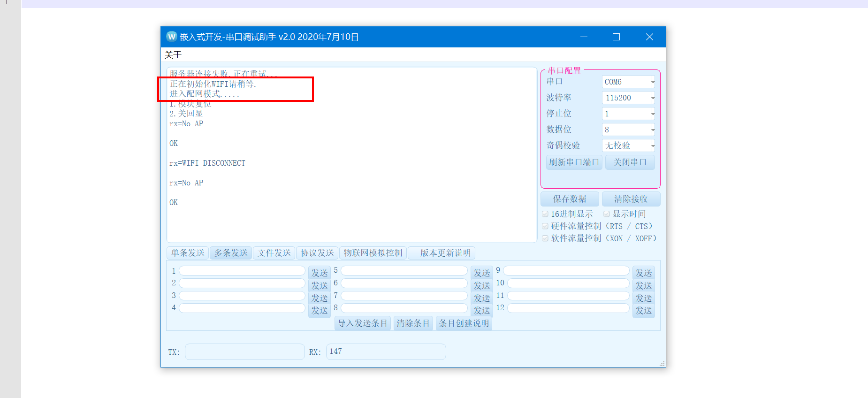Click 发送 button for entry 10
The height and width of the screenshot is (398, 868).
644,285
